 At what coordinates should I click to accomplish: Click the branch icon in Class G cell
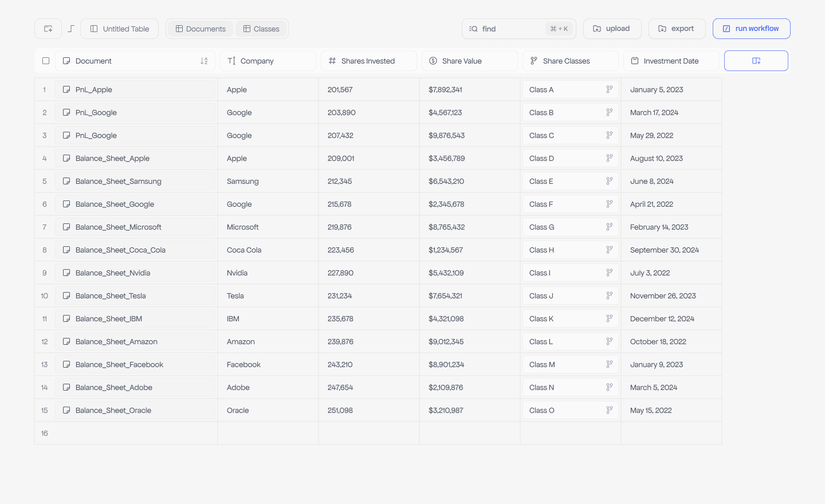point(610,227)
